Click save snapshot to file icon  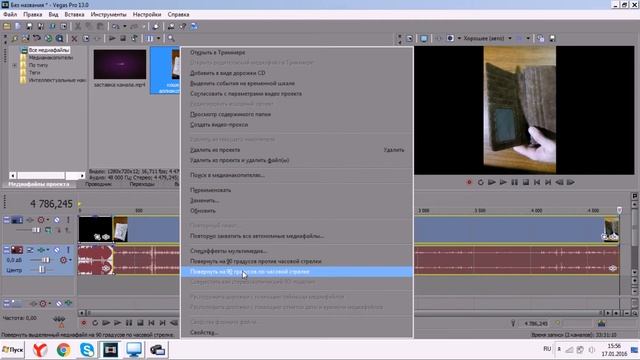[552, 38]
